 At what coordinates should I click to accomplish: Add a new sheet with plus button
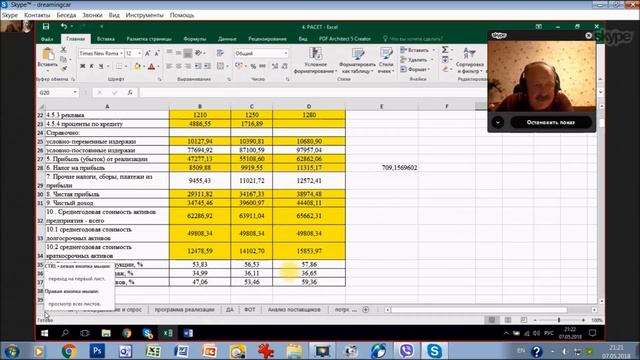click(366, 310)
